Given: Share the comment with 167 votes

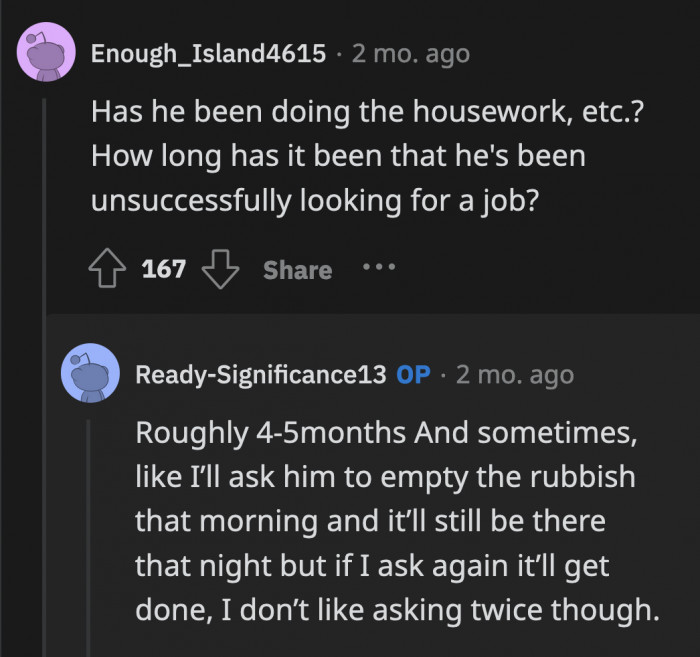Looking at the screenshot, I should point(297,270).
